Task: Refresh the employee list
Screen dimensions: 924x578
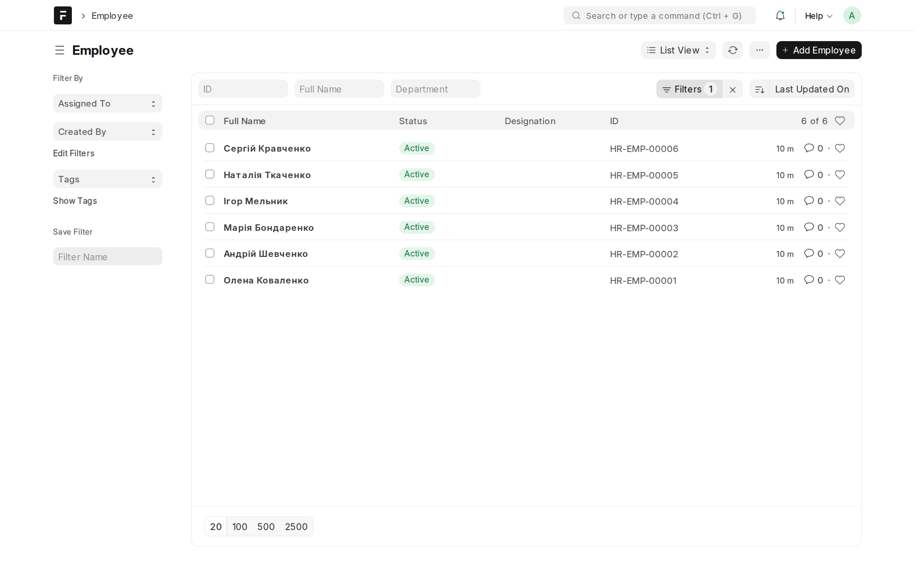Action: pyautogui.click(x=732, y=50)
